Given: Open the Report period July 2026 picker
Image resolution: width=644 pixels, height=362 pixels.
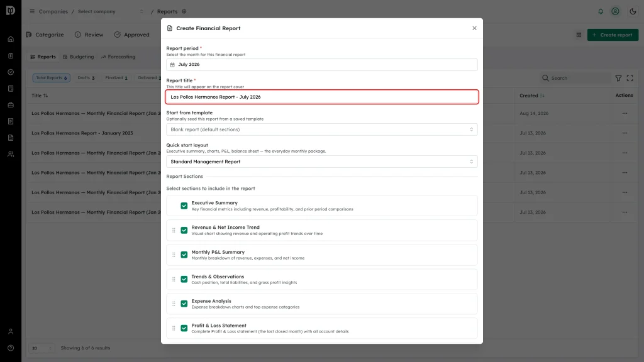Looking at the screenshot, I should pyautogui.click(x=321, y=65).
